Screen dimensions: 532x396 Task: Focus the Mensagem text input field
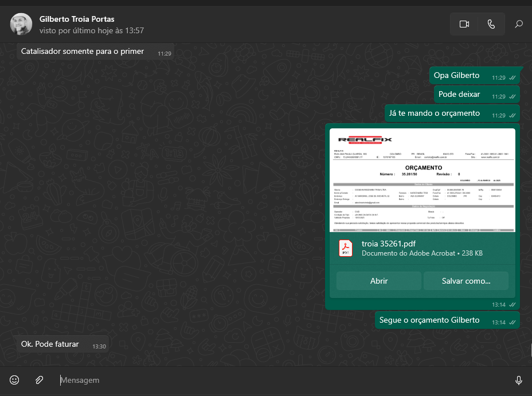pos(281,380)
